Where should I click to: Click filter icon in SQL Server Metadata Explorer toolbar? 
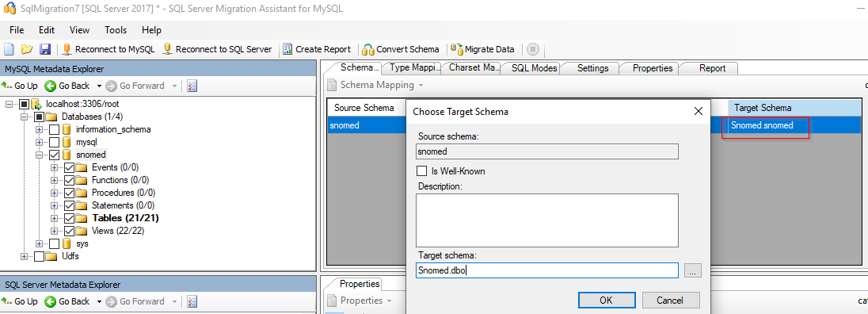[x=192, y=302]
